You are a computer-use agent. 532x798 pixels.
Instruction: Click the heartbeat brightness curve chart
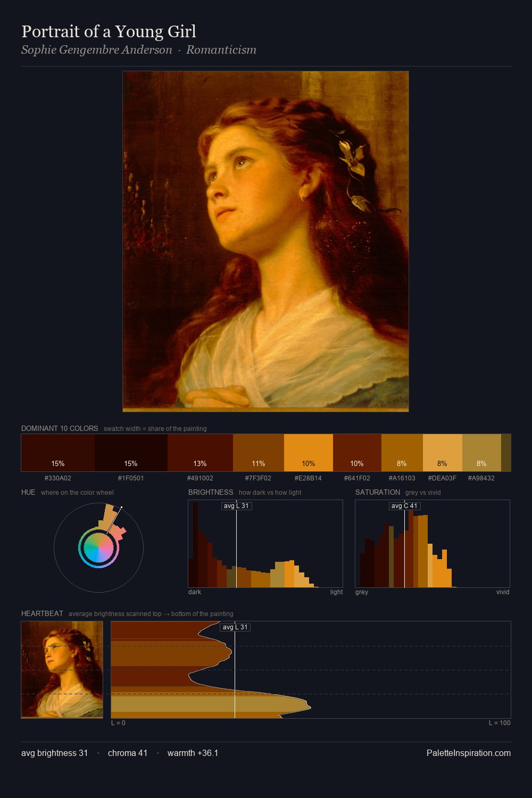tap(311, 670)
